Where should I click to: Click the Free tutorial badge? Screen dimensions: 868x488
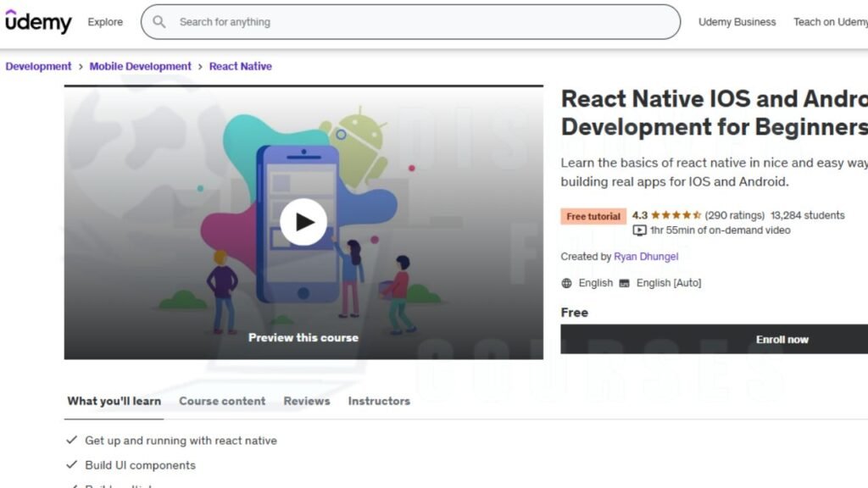click(x=593, y=216)
